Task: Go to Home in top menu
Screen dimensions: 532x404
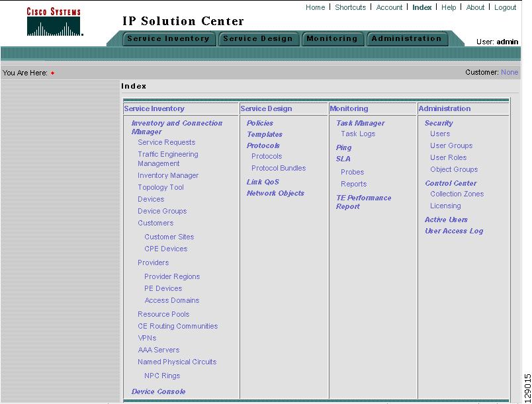Action: (x=315, y=7)
